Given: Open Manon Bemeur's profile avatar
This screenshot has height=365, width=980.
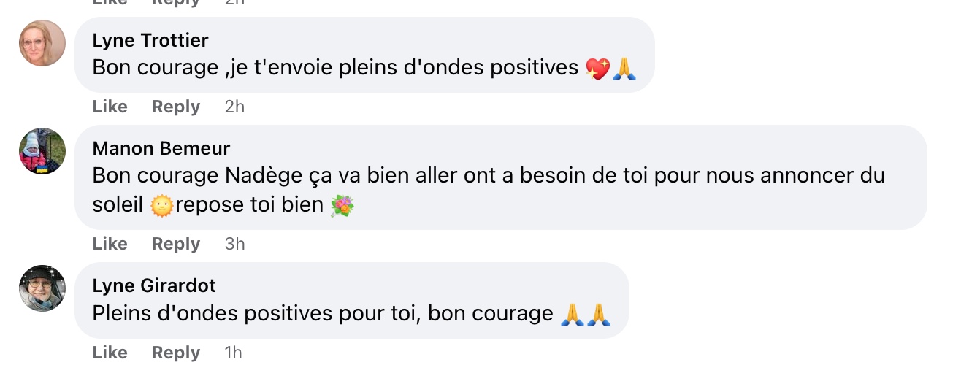Looking at the screenshot, I should 42,151.
